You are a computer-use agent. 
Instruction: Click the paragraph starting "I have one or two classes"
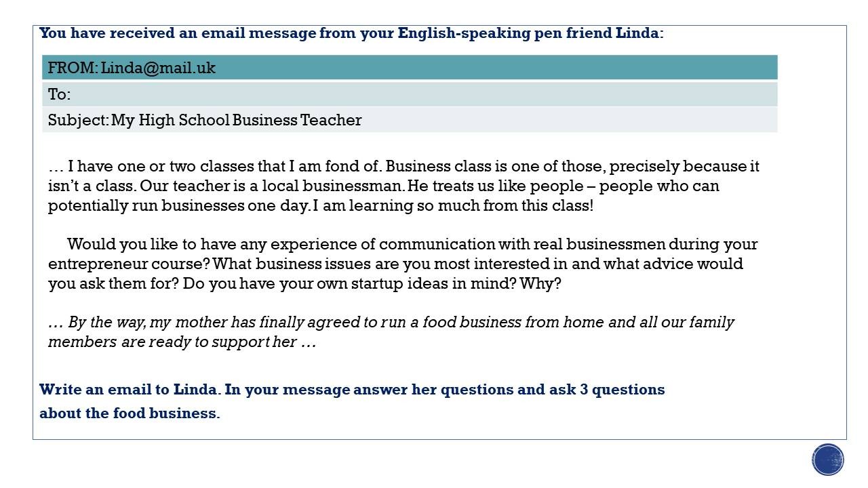[x=403, y=186]
